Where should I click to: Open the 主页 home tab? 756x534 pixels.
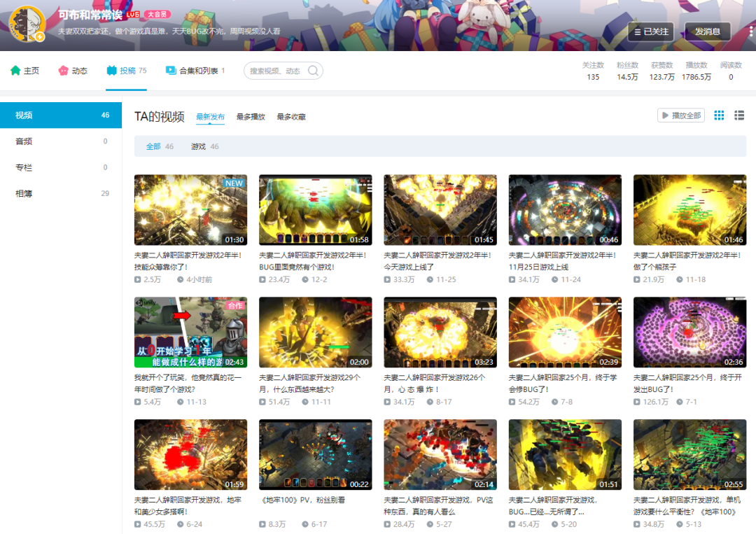25,71
